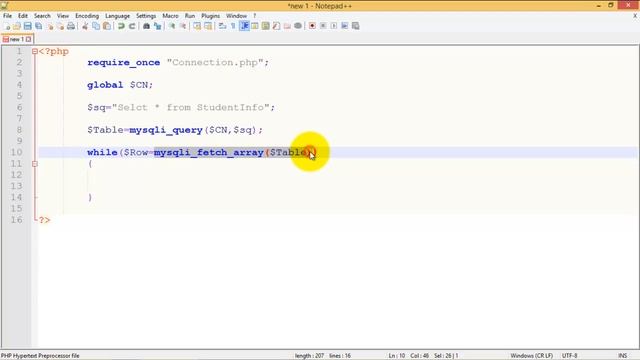Click PHP Hypertext Preprocessor file status text
The height and width of the screenshot is (360, 640).
[x=40, y=356]
